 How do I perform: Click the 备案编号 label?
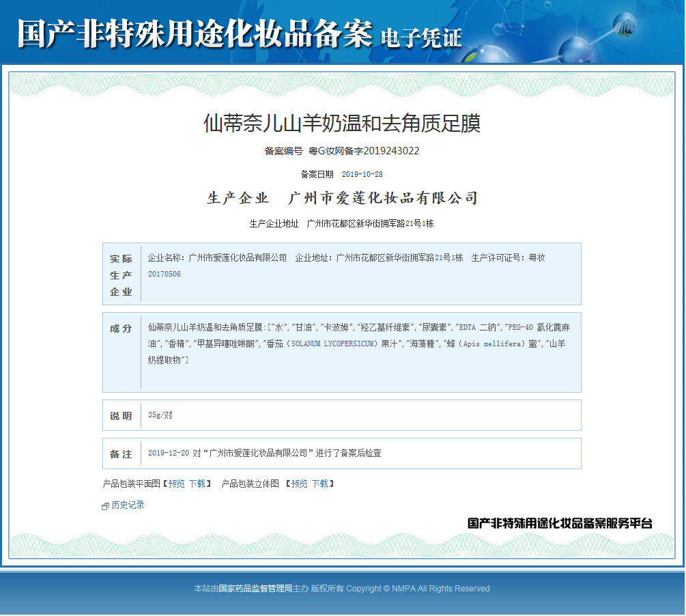283,151
